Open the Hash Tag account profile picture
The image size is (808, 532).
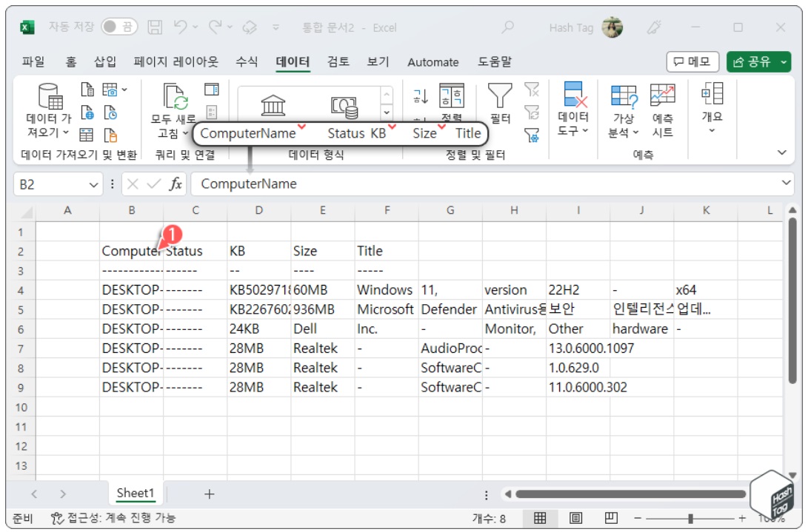612,27
